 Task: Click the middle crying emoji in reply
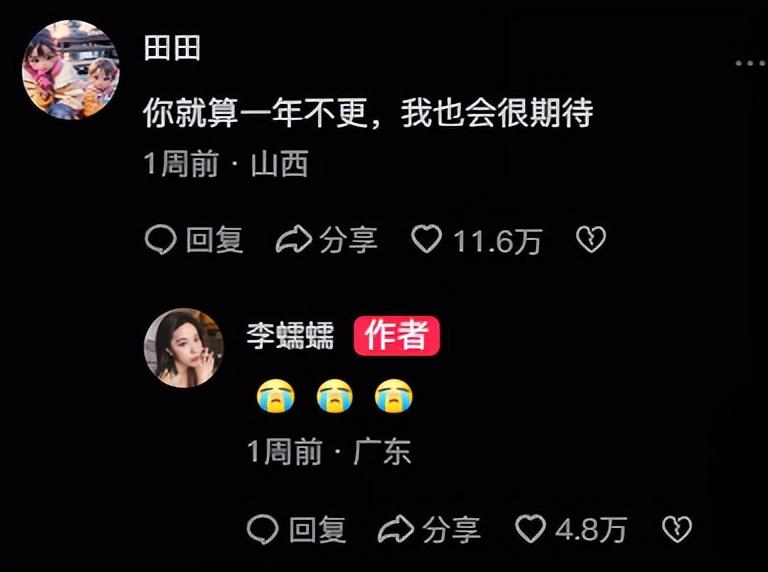click(x=335, y=395)
